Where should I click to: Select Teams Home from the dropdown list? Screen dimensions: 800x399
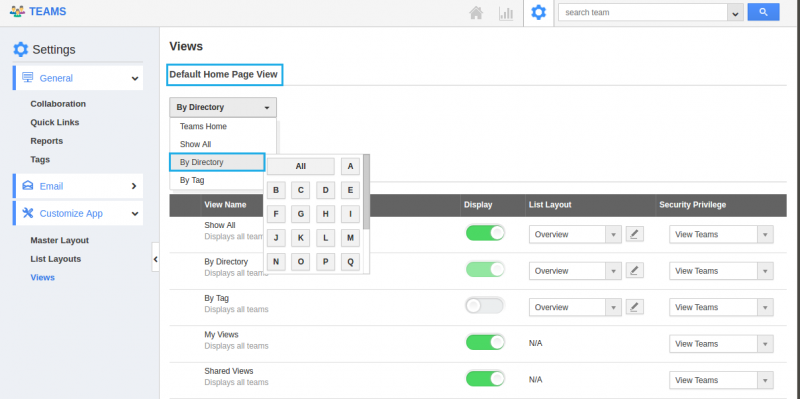[223, 127]
